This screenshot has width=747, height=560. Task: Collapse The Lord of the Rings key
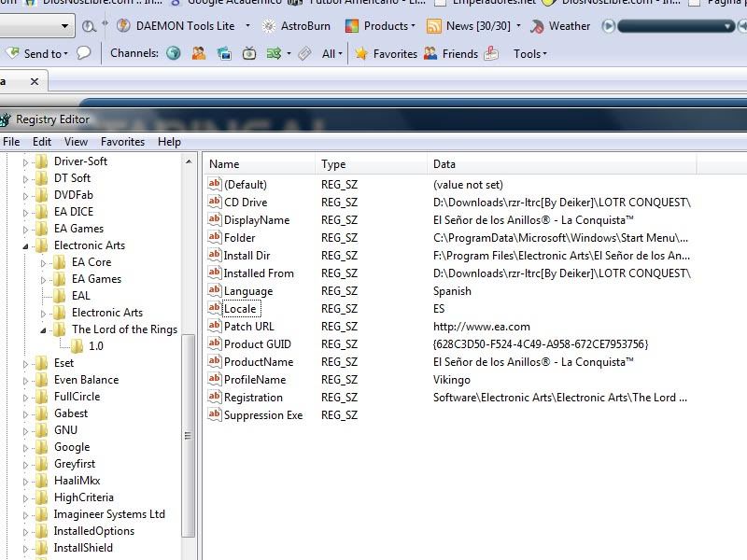coord(43,330)
